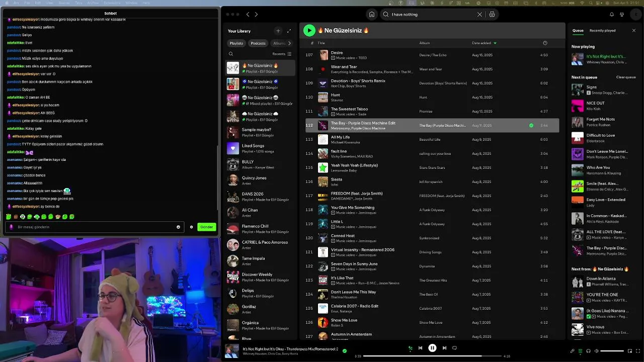The width and height of the screenshot is (644, 362).
Task: Show more library filters with the chevron
Action: coord(289,43)
